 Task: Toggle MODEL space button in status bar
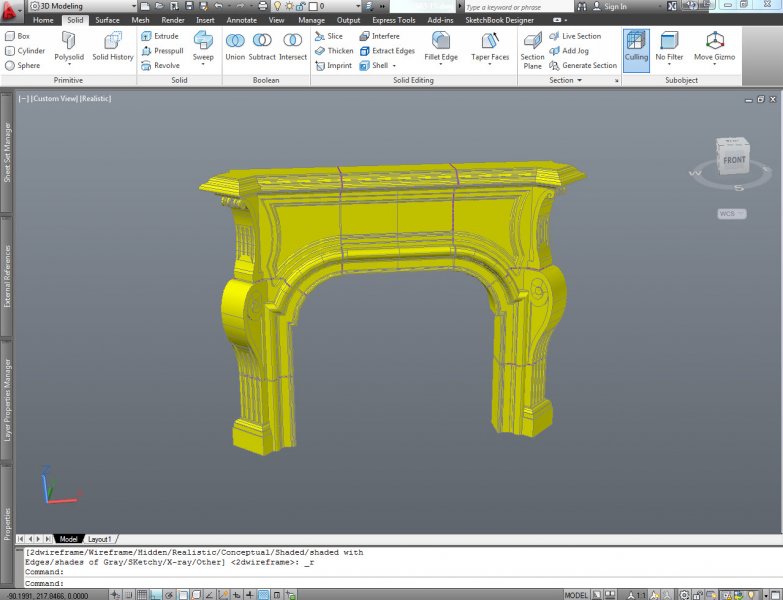[x=577, y=594]
